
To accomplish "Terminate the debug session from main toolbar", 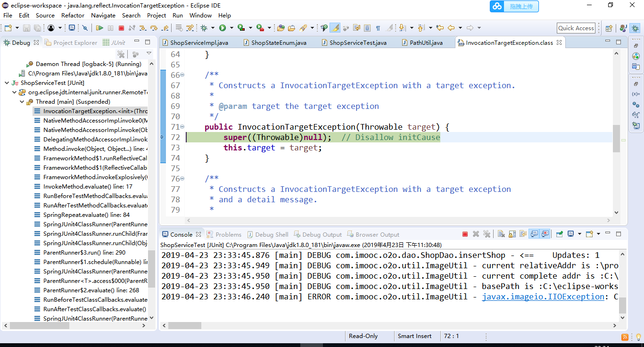I will pos(121,28).
